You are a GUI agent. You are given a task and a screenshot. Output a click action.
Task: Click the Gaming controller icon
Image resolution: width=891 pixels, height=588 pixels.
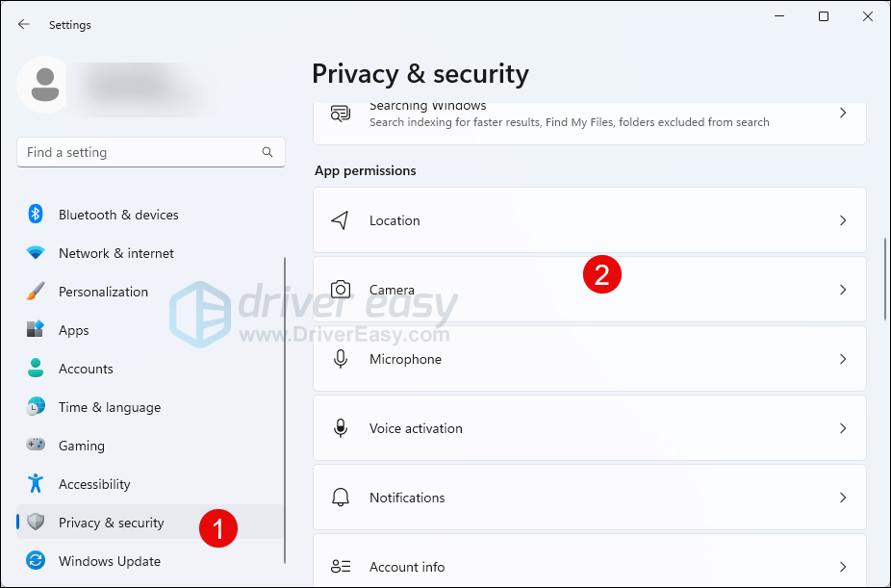click(36, 446)
